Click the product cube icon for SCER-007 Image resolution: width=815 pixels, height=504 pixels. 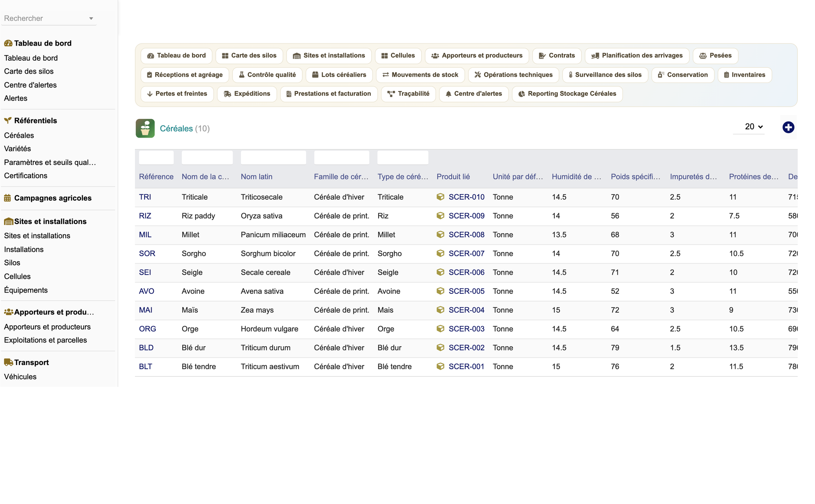click(x=440, y=253)
